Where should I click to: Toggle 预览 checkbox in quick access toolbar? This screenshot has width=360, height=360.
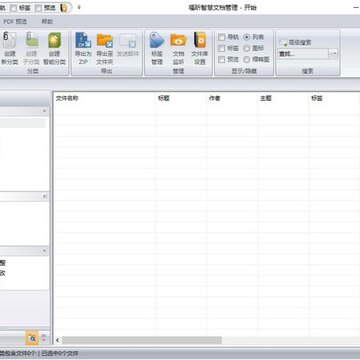(x=38, y=8)
